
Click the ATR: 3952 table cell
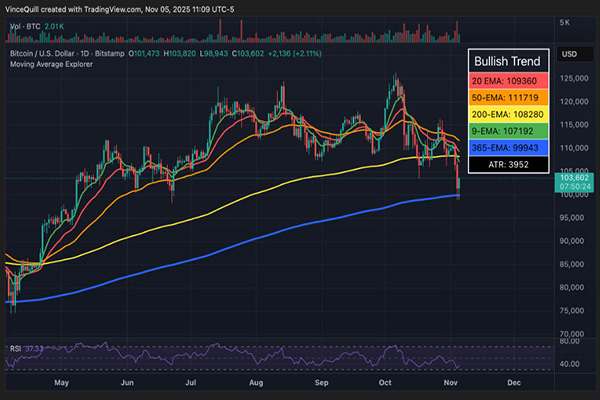coord(510,184)
